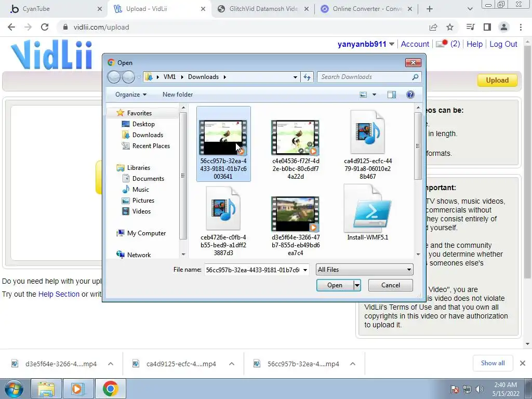Select the ceb4726e-c0fb audio file icon

pos(223,208)
